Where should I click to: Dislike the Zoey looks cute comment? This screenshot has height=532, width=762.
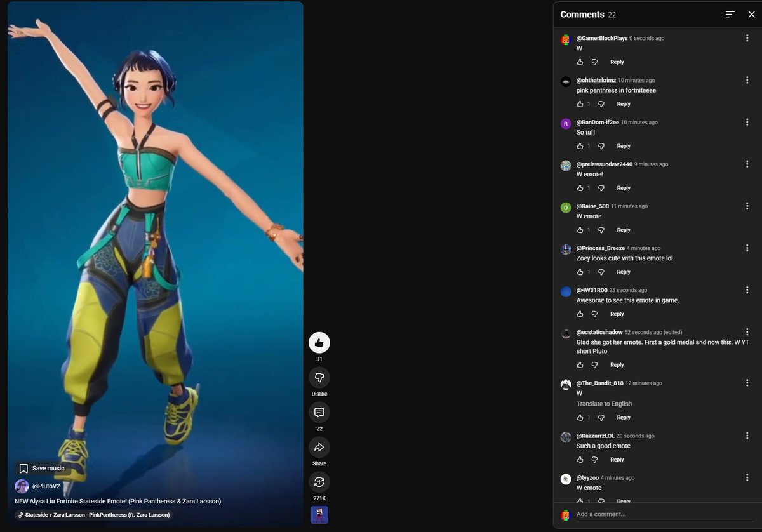(x=601, y=272)
